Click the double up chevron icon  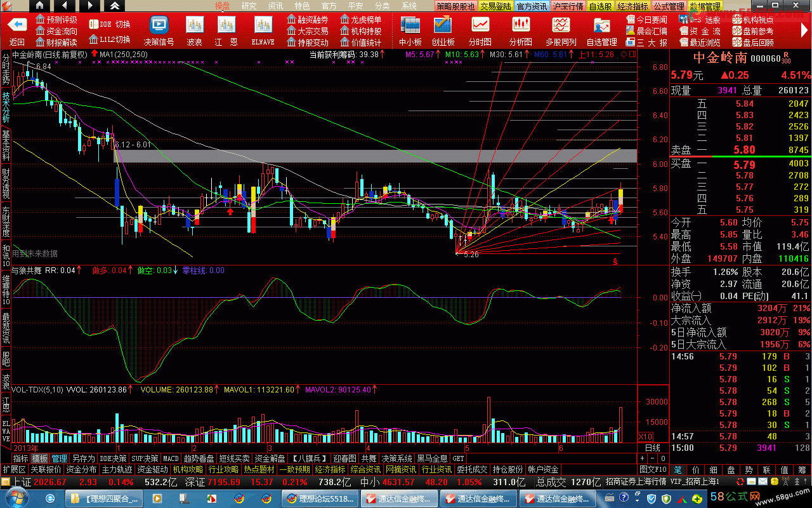114,6
